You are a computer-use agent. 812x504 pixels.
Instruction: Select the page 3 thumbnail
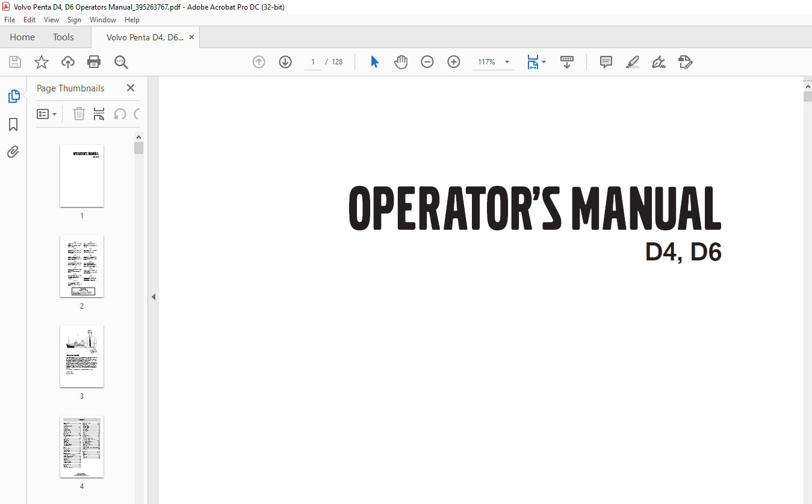[x=82, y=357]
